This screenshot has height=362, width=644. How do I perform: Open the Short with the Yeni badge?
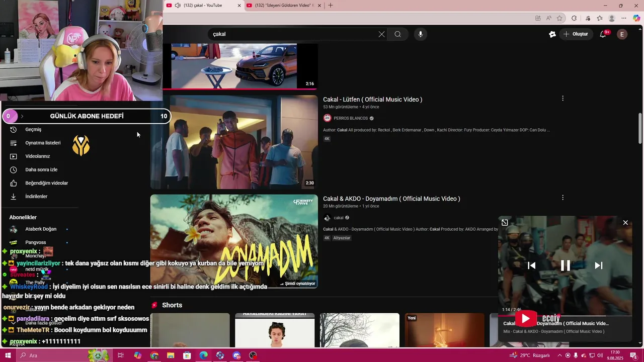445,330
